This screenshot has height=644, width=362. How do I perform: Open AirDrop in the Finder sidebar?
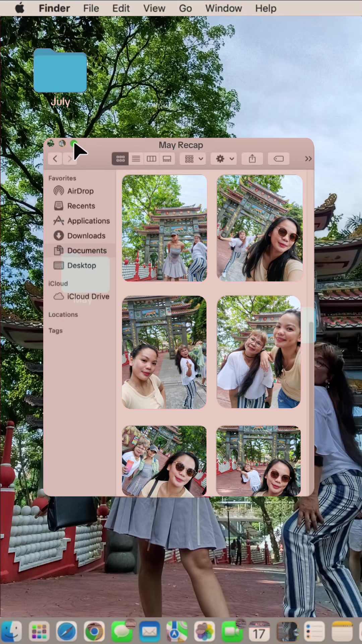[74, 191]
